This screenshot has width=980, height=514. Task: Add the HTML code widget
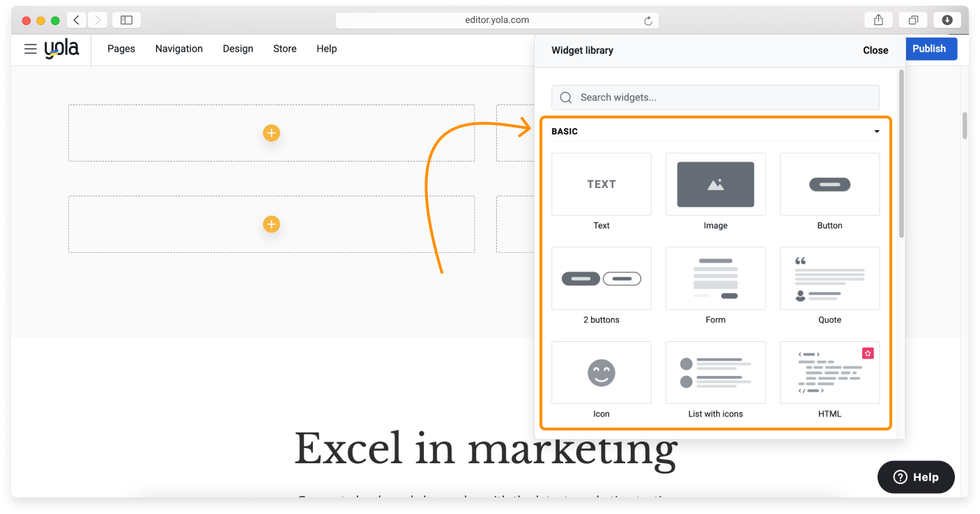(829, 373)
